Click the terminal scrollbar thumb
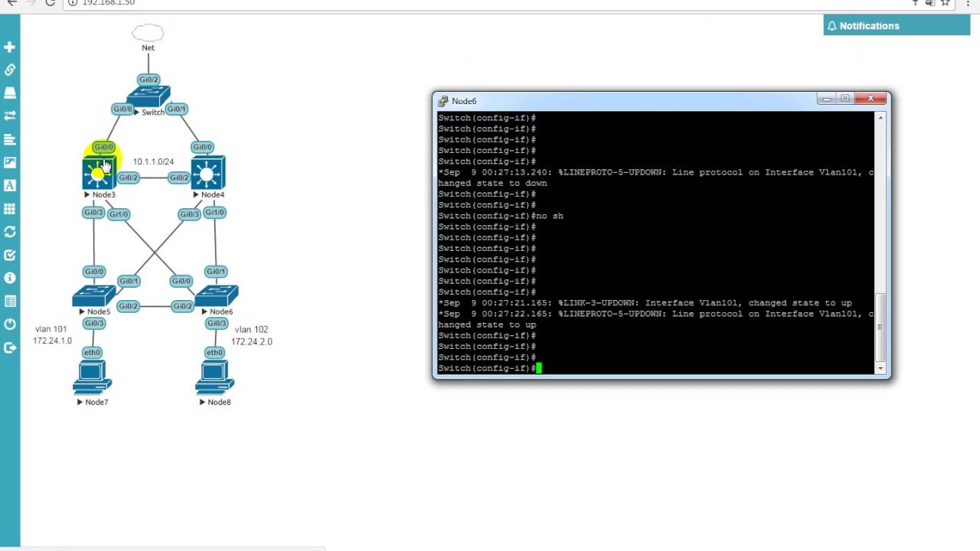980x551 pixels. point(880,328)
